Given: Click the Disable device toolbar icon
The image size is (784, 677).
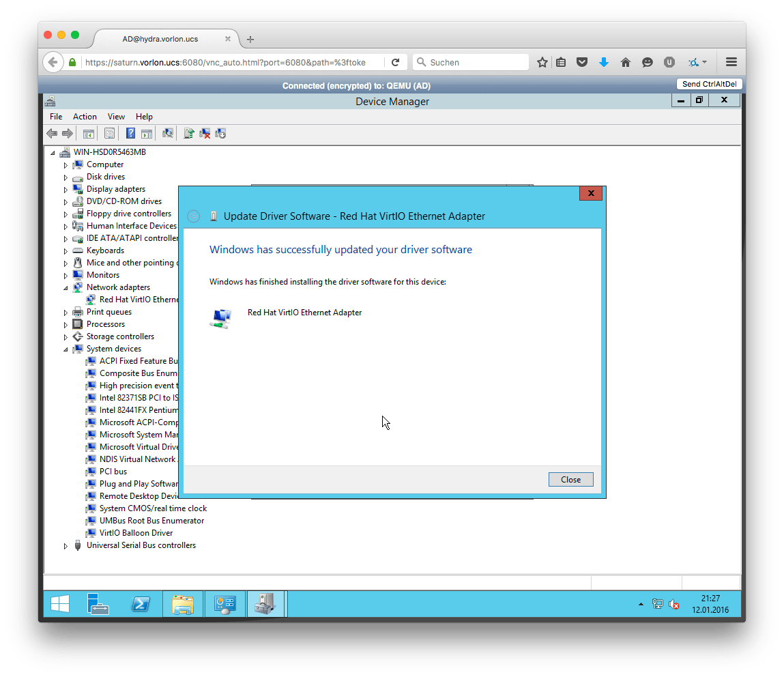Looking at the screenshot, I should pyautogui.click(x=220, y=134).
